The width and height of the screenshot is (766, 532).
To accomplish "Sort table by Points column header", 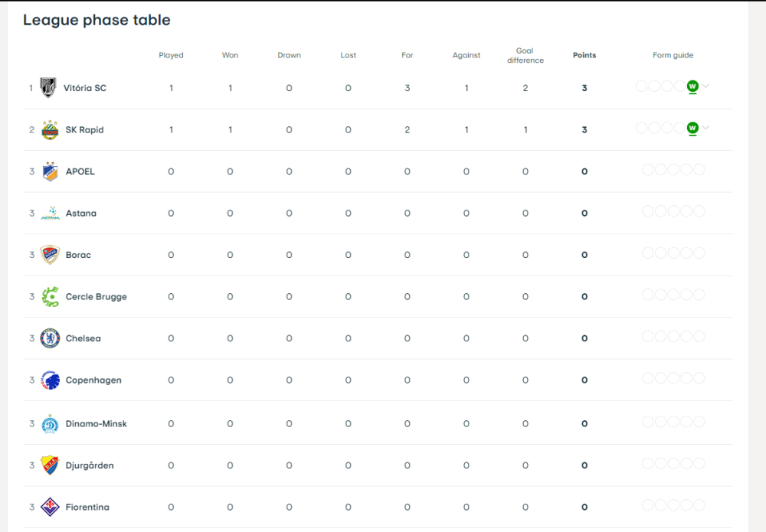I will click(x=584, y=55).
